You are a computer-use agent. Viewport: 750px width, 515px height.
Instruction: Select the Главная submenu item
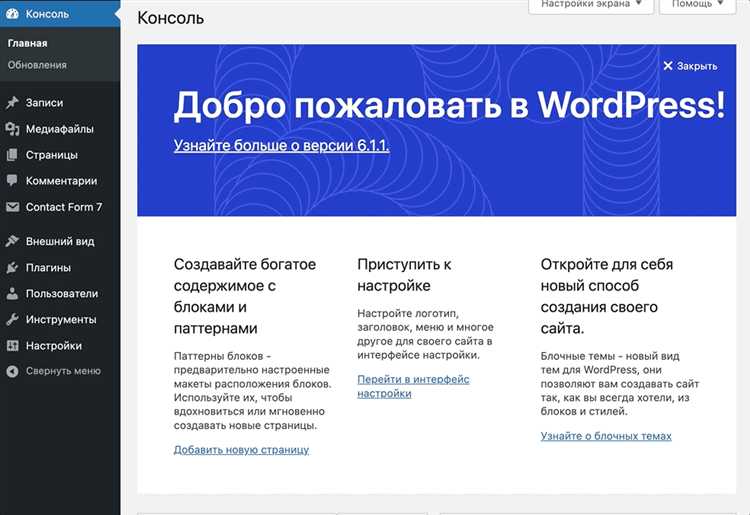tap(27, 43)
